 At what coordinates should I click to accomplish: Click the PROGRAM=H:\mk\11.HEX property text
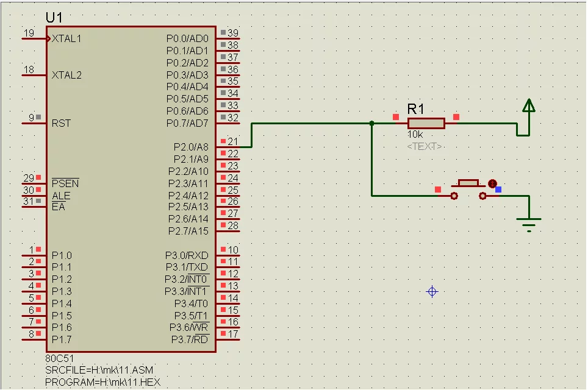(x=102, y=382)
